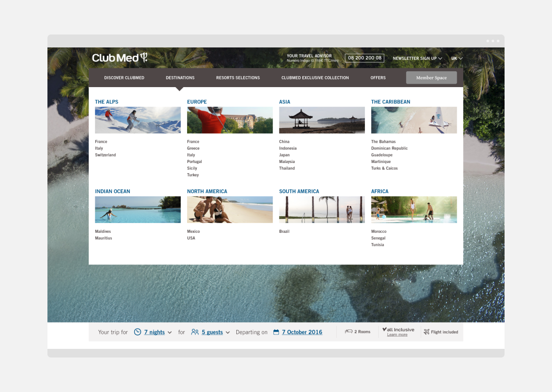
Task: Select Turkey under Europe
Action: click(193, 175)
